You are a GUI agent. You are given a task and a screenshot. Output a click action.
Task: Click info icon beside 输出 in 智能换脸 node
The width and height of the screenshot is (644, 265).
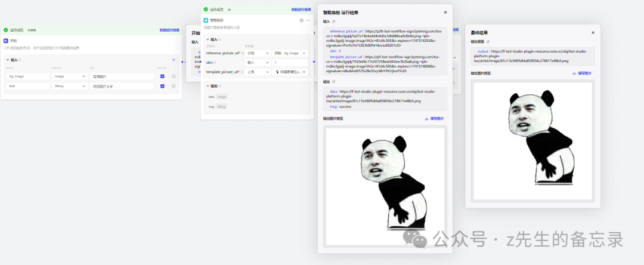pyautogui.click(x=219, y=86)
